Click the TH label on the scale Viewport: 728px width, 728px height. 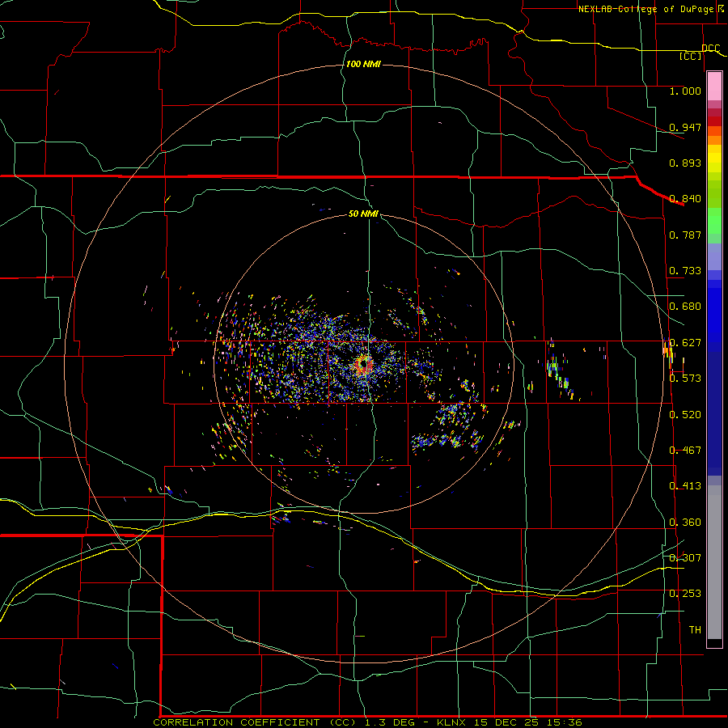[695, 630]
